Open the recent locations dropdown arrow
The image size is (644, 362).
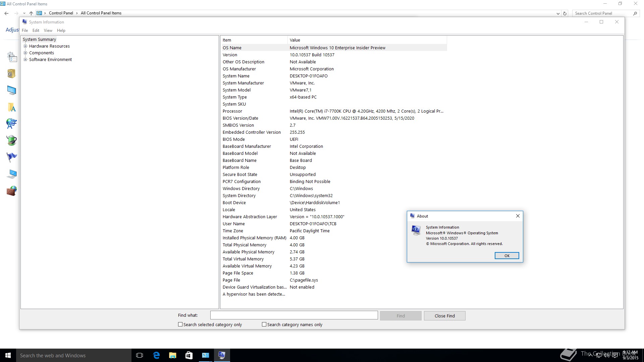(24, 13)
